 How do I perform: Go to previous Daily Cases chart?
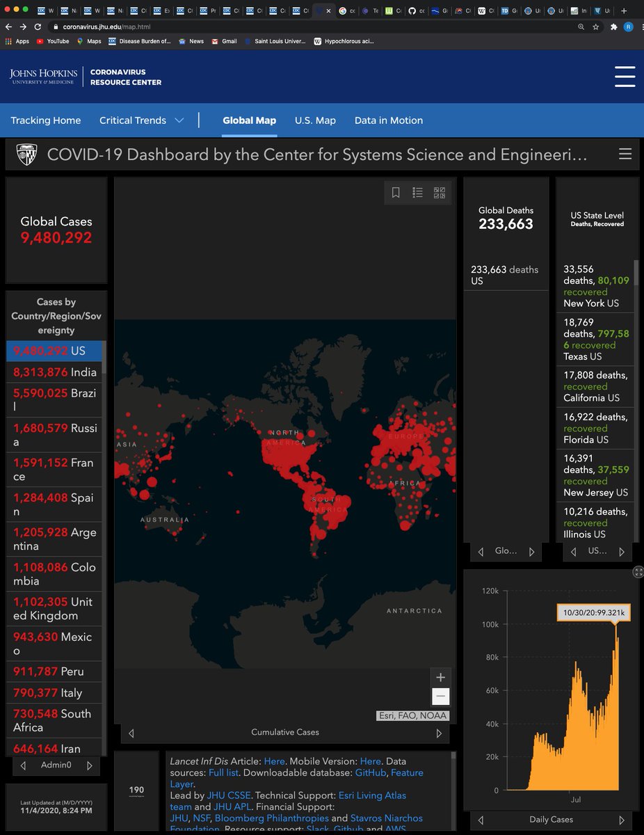click(x=481, y=820)
